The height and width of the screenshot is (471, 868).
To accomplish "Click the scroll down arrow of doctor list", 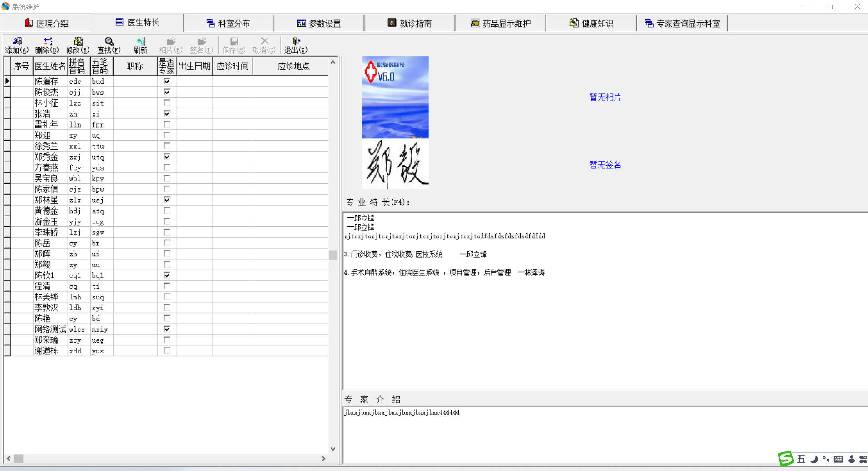I will 333,449.
